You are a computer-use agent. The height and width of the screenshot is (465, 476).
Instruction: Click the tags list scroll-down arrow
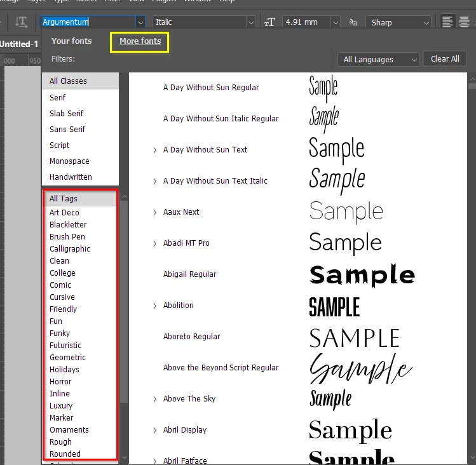tap(124, 457)
